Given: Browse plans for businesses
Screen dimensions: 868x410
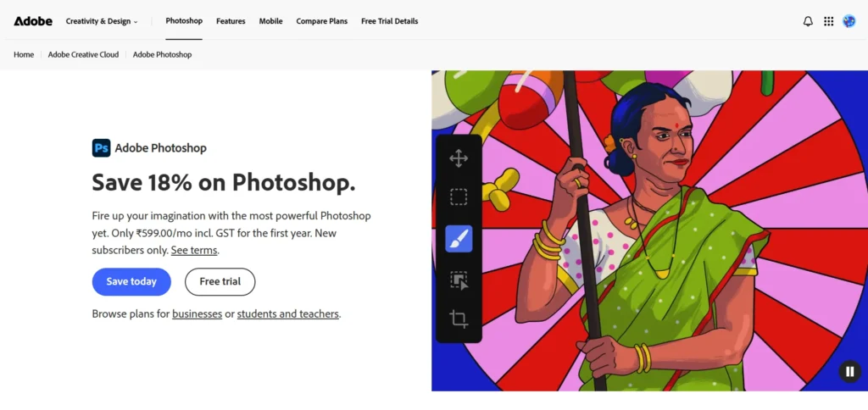Looking at the screenshot, I should (x=197, y=314).
